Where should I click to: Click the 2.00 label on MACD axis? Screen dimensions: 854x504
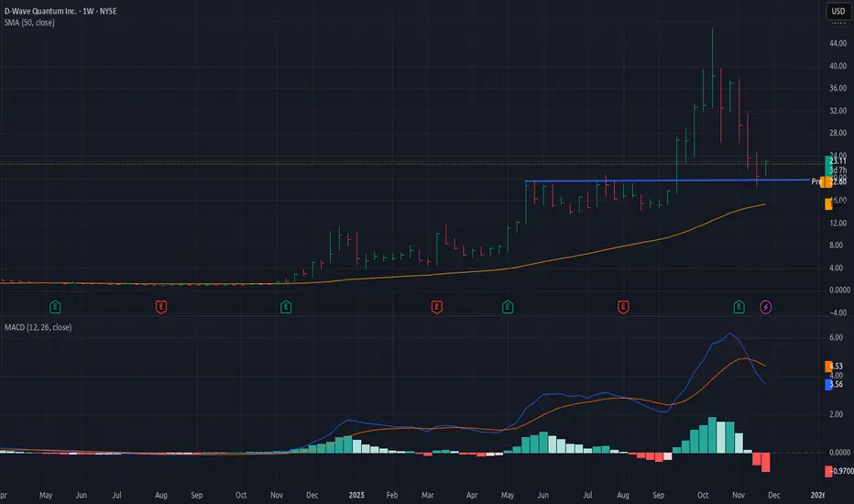coord(836,414)
